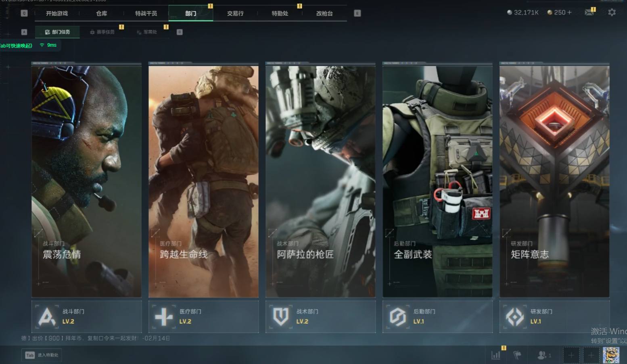Click the player avatar icon
This screenshot has height=364, width=627.
coord(611,355)
